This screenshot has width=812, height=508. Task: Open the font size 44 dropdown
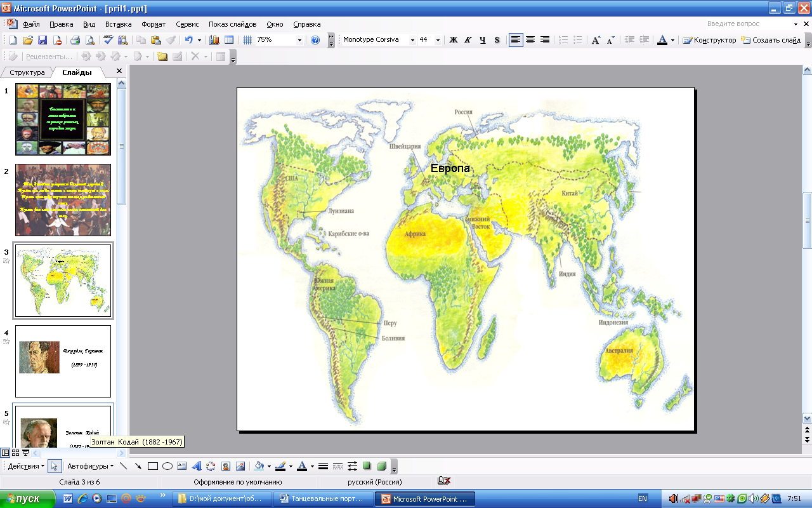[438, 40]
